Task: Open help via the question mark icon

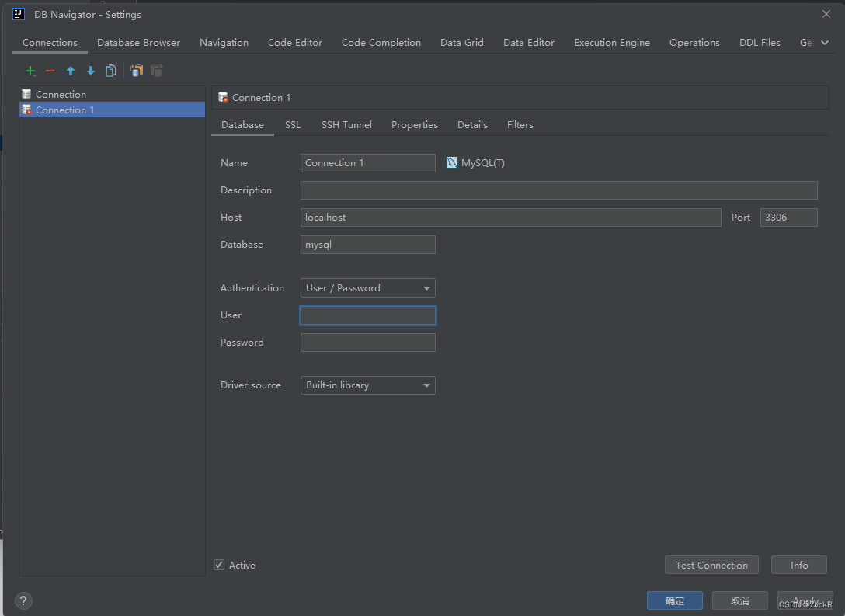Action: [23, 600]
